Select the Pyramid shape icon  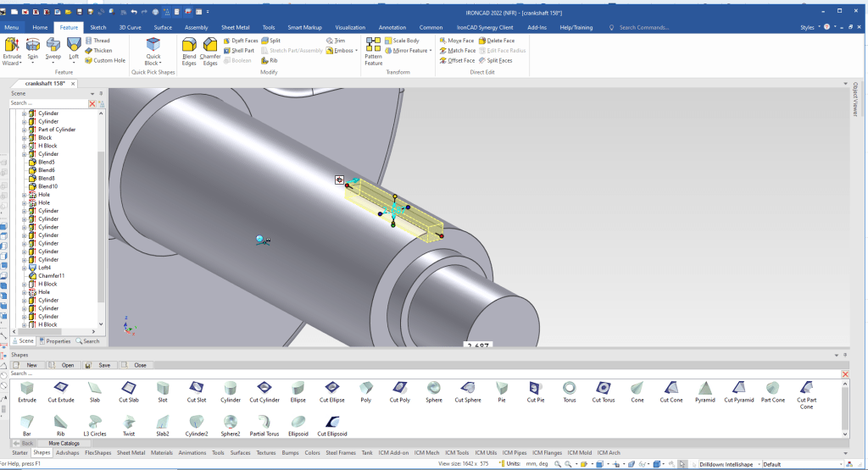[704, 388]
